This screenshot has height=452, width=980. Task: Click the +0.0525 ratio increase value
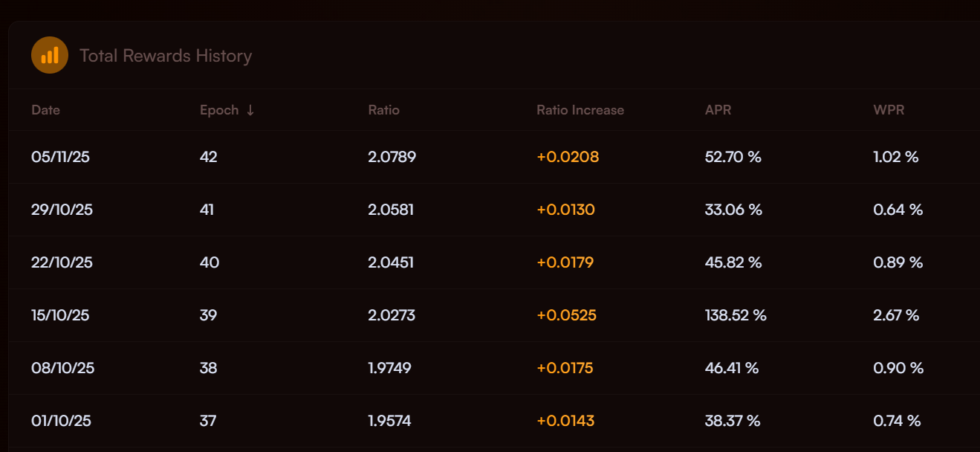[x=566, y=315]
